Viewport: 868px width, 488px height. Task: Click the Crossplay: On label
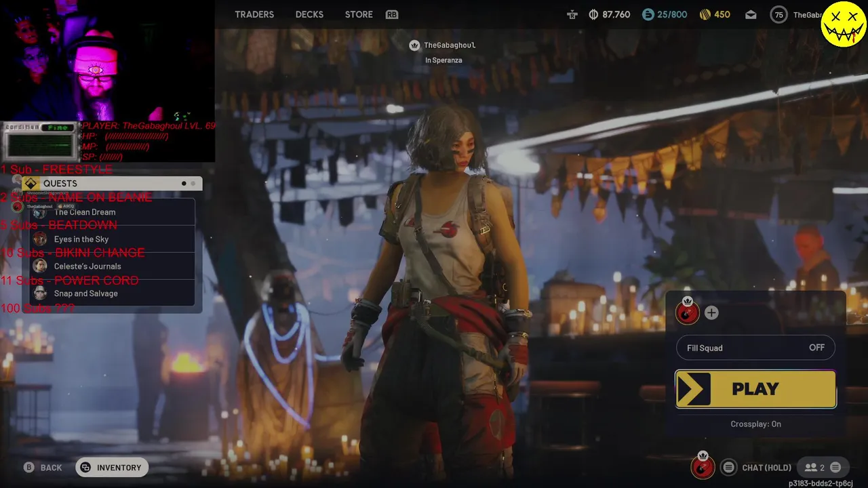[755, 424]
